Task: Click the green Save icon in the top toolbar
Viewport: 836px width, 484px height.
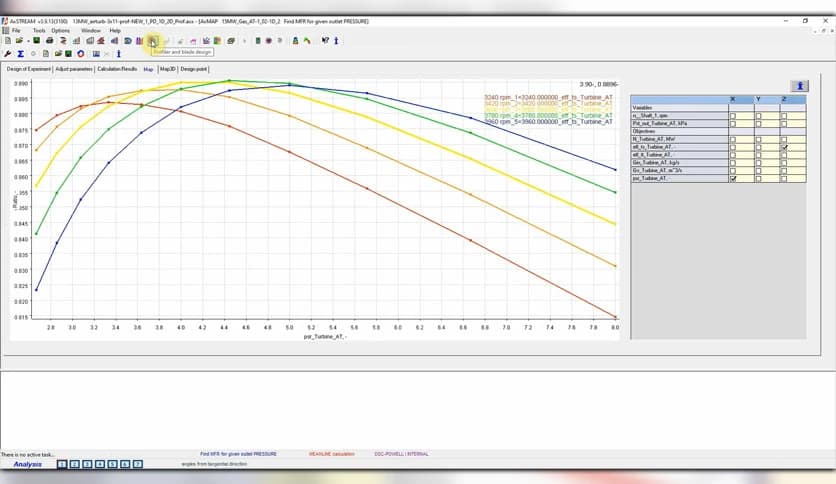Action: coord(36,41)
